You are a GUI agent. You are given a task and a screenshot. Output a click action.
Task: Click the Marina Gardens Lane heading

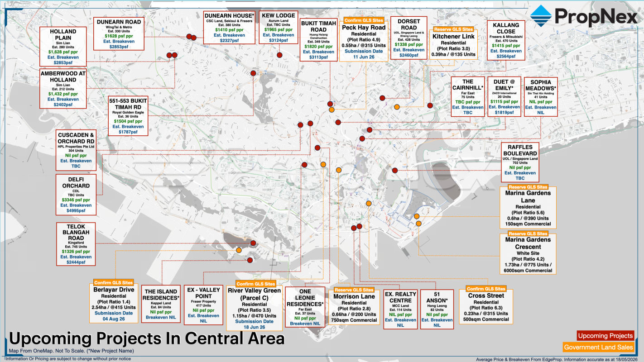(x=528, y=197)
